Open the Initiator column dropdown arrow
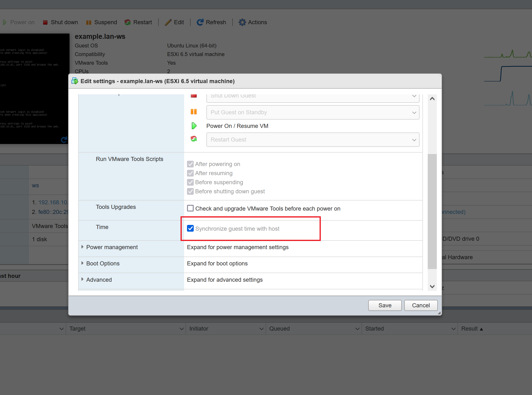The width and height of the screenshot is (532, 395). (x=262, y=329)
